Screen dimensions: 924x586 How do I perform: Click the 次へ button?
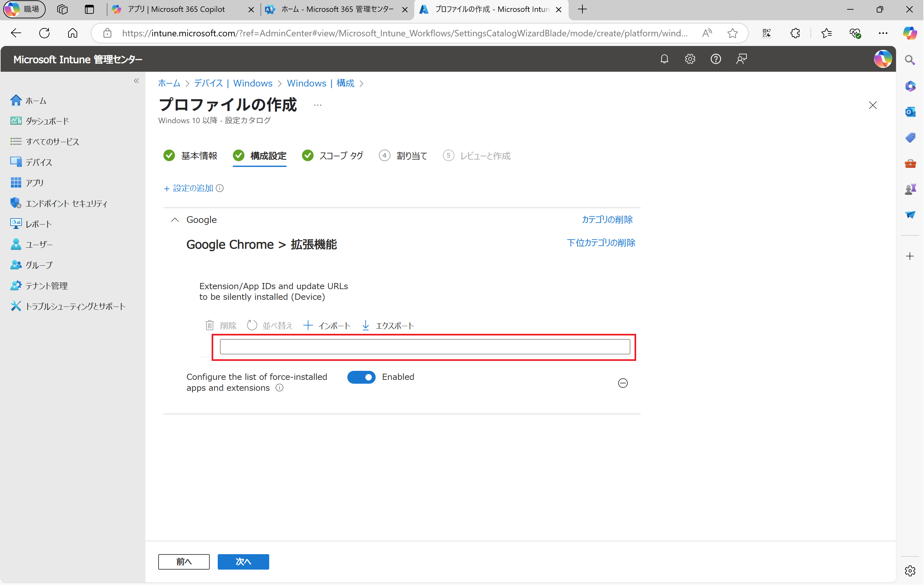[243, 562]
